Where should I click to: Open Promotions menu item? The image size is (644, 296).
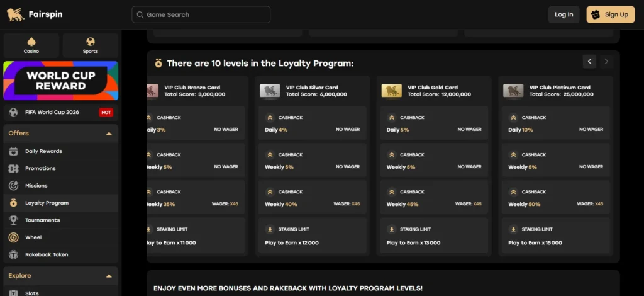coord(61,169)
